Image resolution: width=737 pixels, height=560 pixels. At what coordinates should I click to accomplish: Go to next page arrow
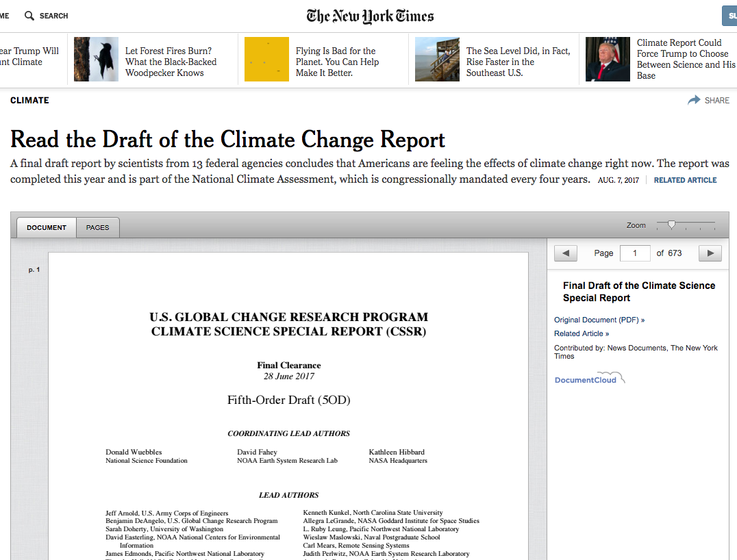pyautogui.click(x=710, y=253)
